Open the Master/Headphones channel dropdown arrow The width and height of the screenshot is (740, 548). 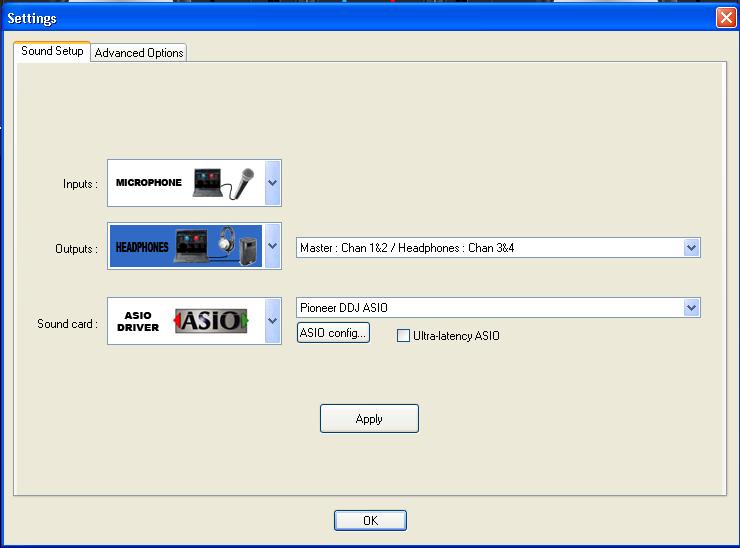[691, 247]
